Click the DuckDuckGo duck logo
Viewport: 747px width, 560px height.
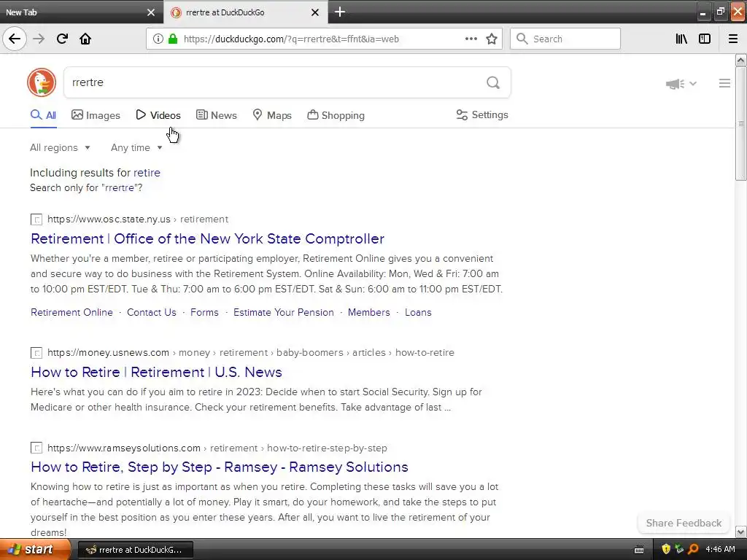[42, 82]
